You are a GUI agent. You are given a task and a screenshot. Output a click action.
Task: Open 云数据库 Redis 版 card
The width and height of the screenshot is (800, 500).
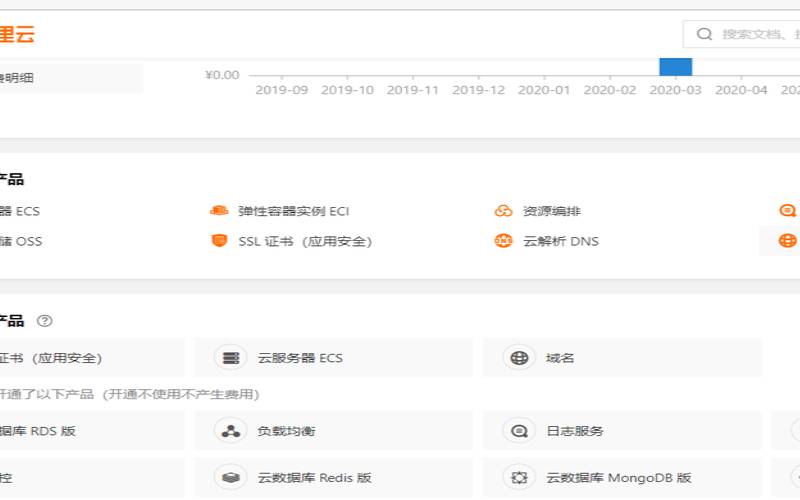click(x=333, y=478)
